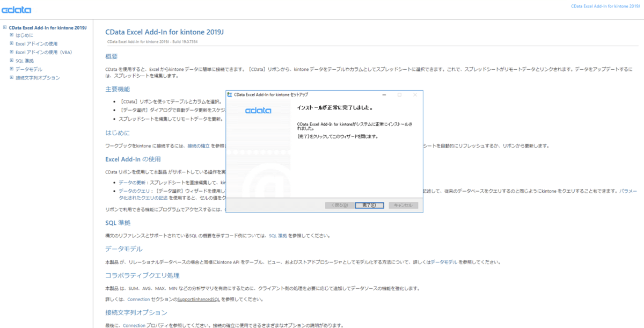Click 完了(F) to finish the installer

pos(369,205)
